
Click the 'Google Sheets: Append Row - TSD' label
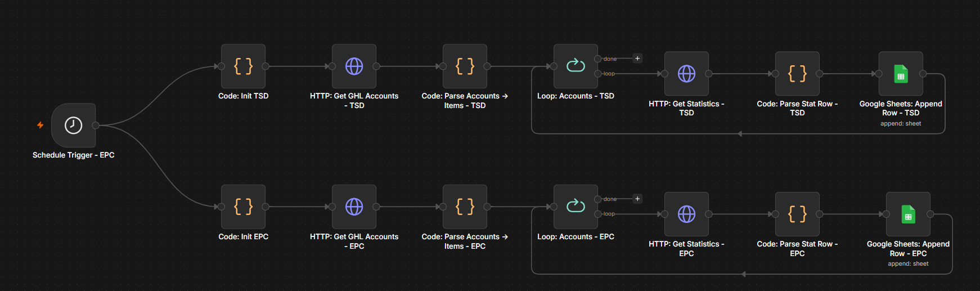click(901, 108)
